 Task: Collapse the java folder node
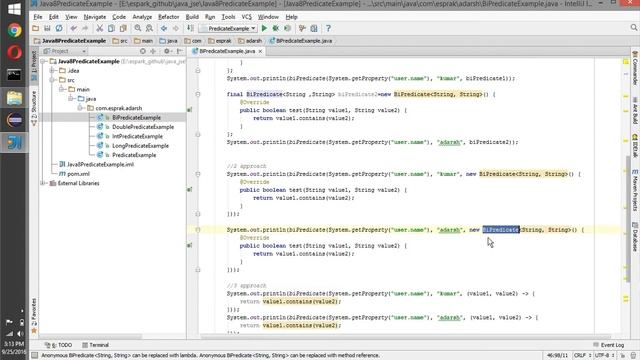(x=71, y=99)
